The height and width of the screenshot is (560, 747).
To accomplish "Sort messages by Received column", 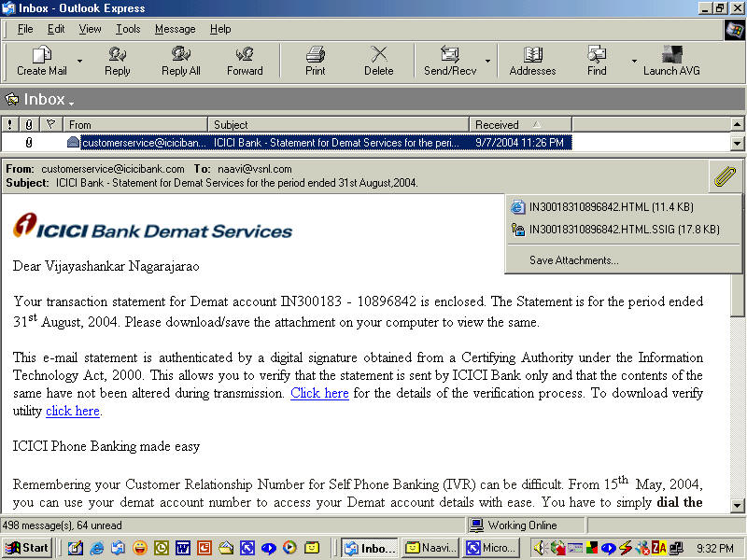I will pos(521,125).
